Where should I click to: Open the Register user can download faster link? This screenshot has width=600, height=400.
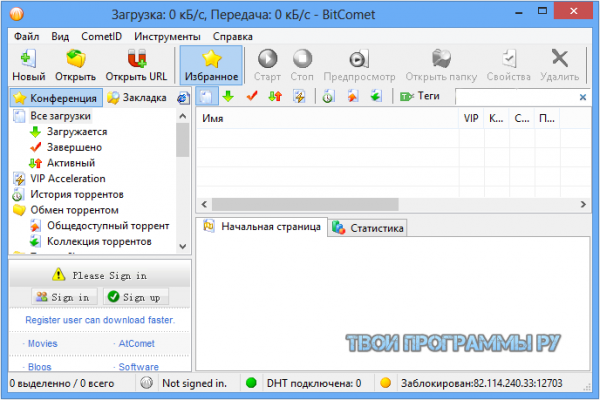[100, 320]
